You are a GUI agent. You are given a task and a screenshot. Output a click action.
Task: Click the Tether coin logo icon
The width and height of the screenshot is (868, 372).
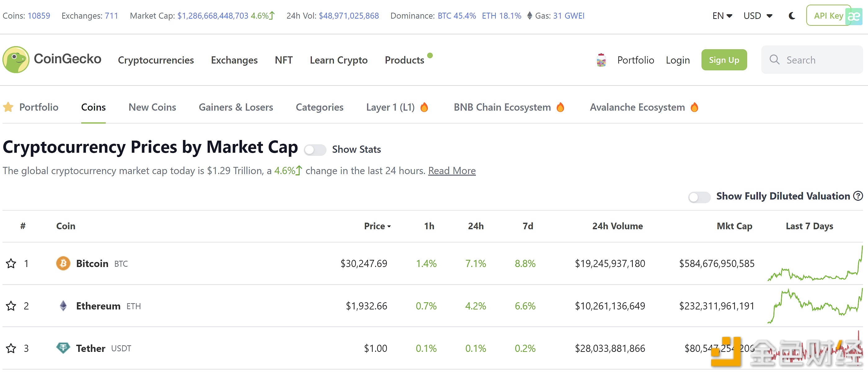(x=63, y=348)
